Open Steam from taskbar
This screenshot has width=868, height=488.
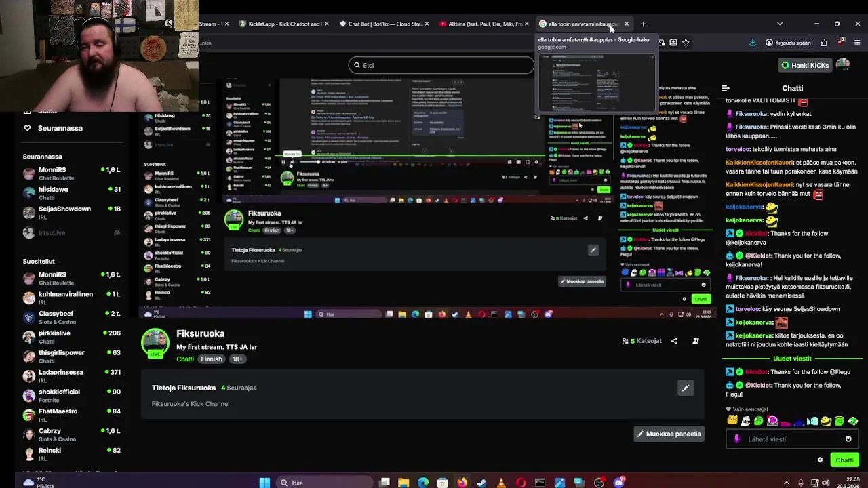click(481, 483)
